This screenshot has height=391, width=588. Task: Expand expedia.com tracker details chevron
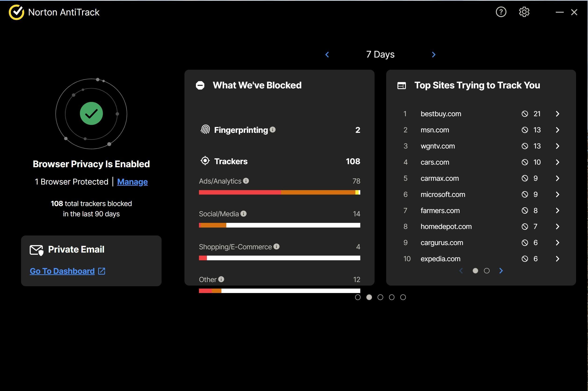(x=558, y=259)
